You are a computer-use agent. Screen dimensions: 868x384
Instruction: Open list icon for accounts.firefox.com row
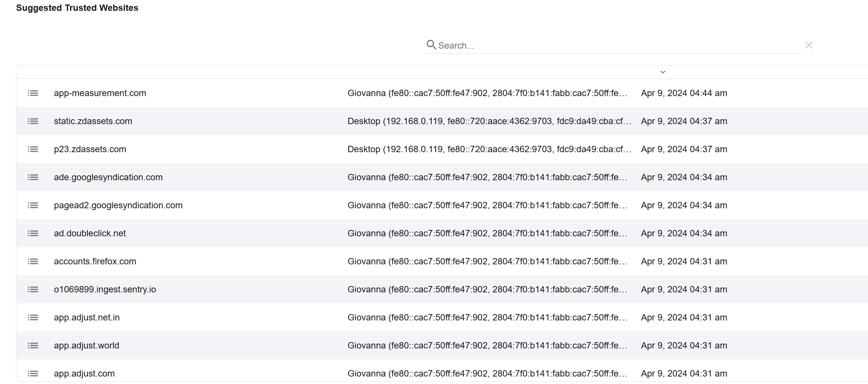click(x=33, y=261)
